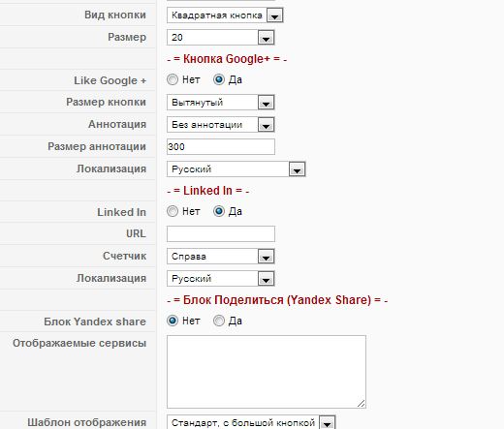Open the Аннотация dropdown

[x=221, y=125]
